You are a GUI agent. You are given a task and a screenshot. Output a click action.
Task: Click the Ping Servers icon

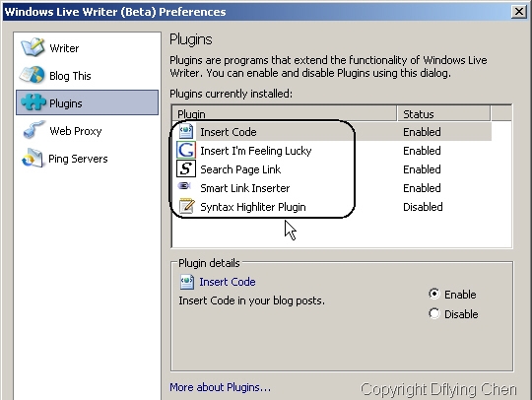coord(33,158)
